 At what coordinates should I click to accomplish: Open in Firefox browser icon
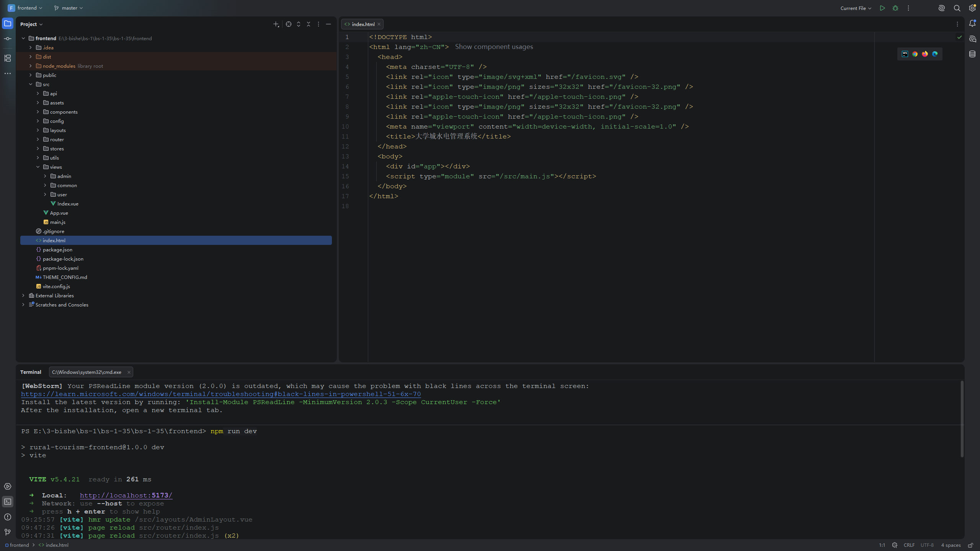925,54
